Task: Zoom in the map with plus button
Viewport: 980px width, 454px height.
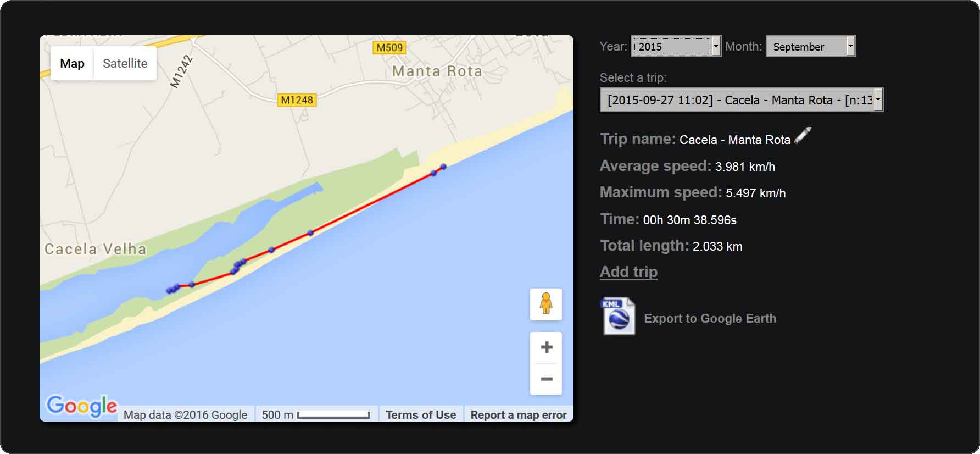Action: coord(546,347)
